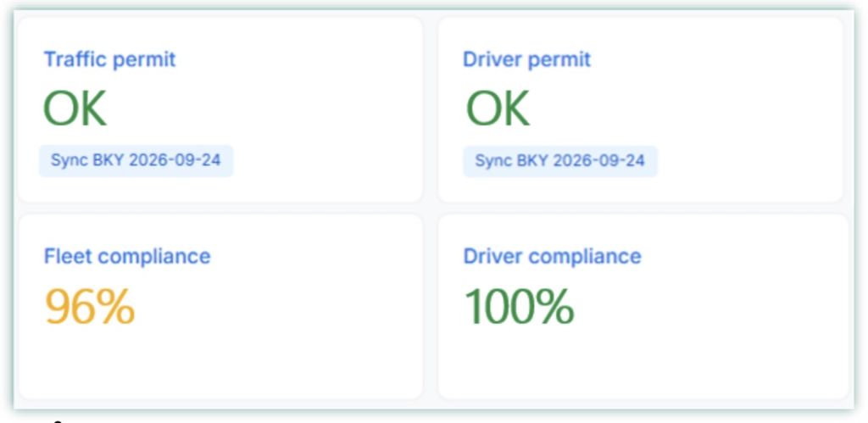Click the green 100% driver compliance value
The image size is (868, 423).
[520, 306]
